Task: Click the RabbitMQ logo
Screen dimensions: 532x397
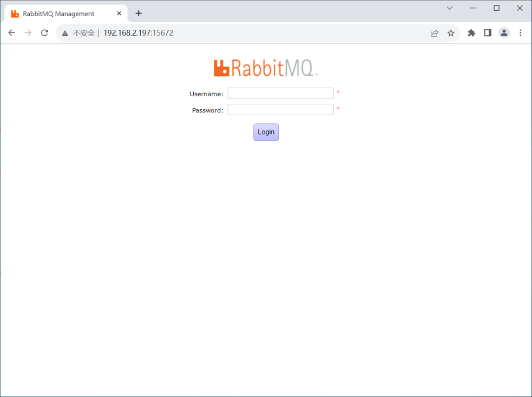Action: click(266, 68)
